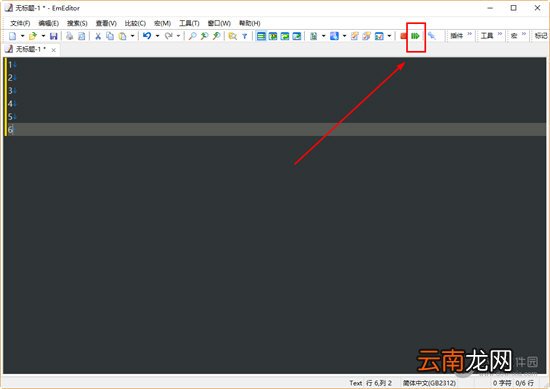Click the blue macro tool icon after run
550x389 pixels.
click(432, 36)
